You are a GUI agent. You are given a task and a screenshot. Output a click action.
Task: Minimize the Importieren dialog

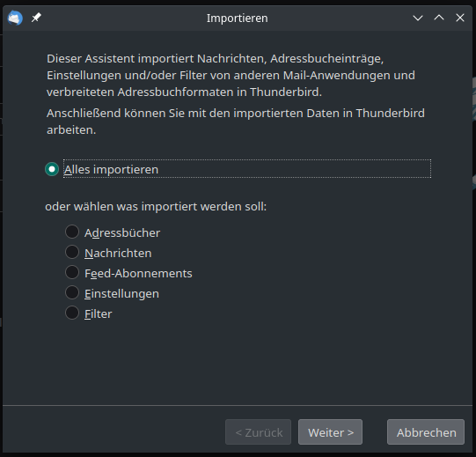click(418, 18)
